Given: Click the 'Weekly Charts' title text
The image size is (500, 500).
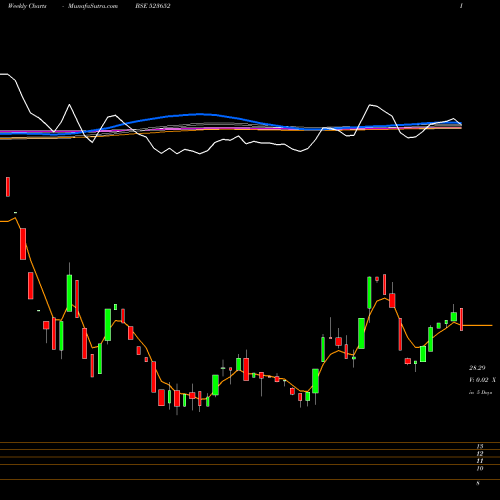Looking at the screenshot, I should [27, 6].
